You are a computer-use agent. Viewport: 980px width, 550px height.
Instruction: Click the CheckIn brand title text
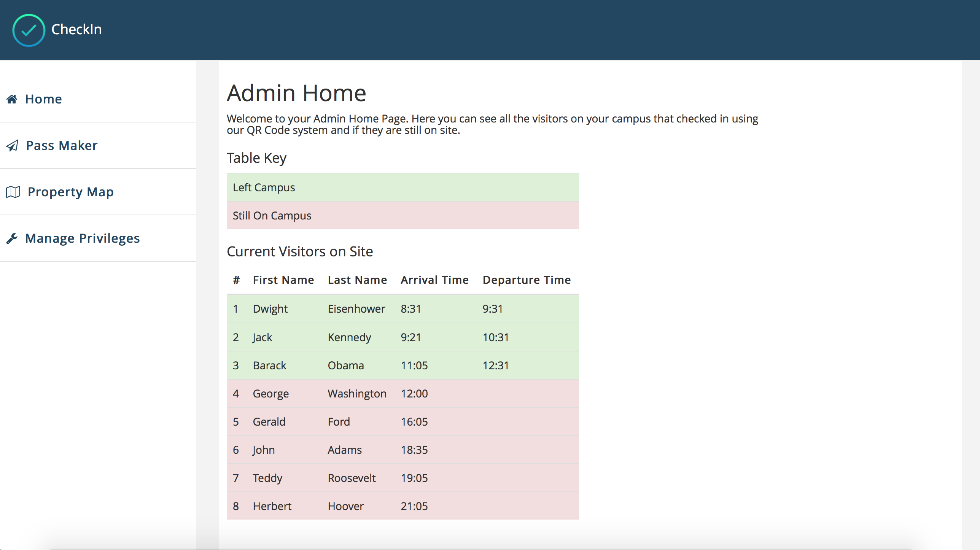(x=76, y=30)
